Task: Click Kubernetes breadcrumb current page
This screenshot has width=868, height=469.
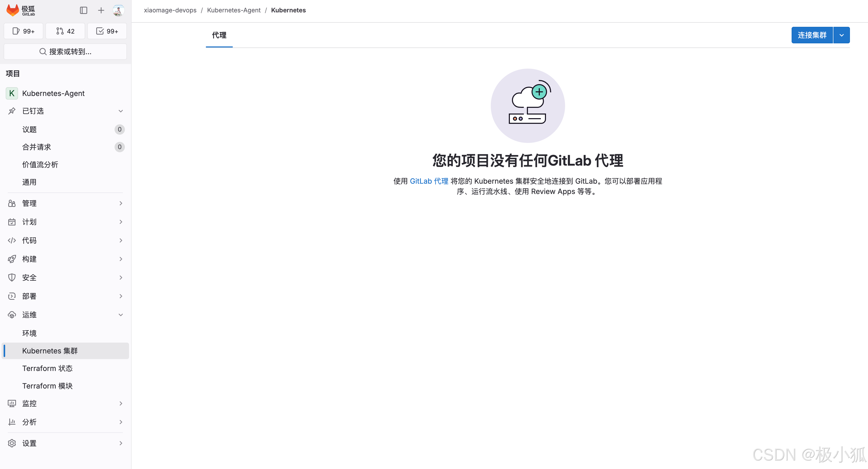Action: point(288,10)
